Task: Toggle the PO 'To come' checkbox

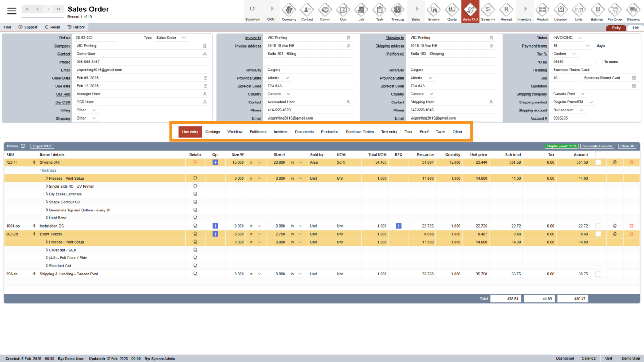Action: coord(600,62)
